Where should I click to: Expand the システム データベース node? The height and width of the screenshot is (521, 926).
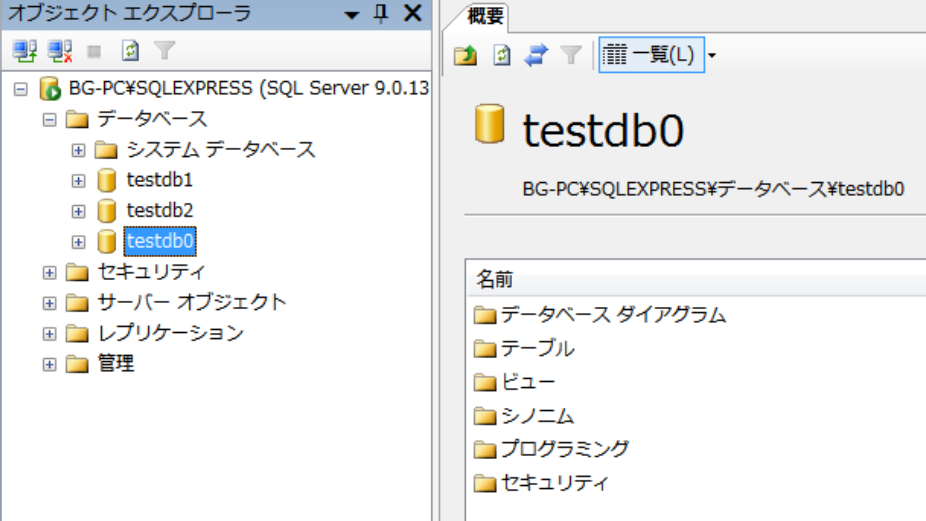[x=78, y=150]
